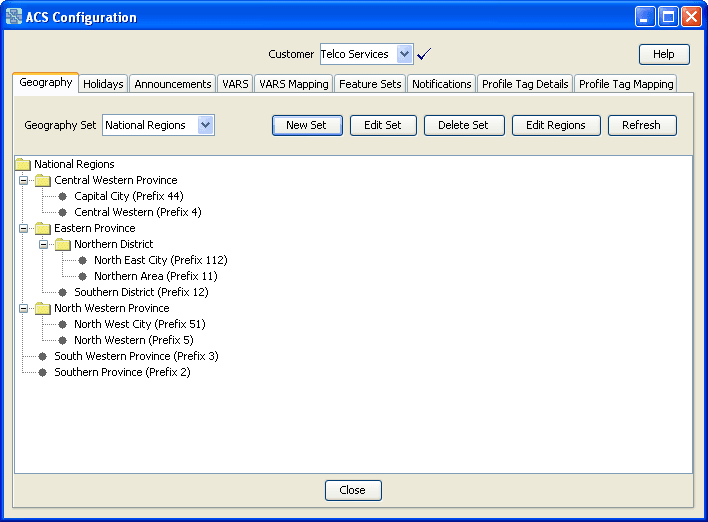Select 'Northern District' in the tree

click(x=113, y=244)
